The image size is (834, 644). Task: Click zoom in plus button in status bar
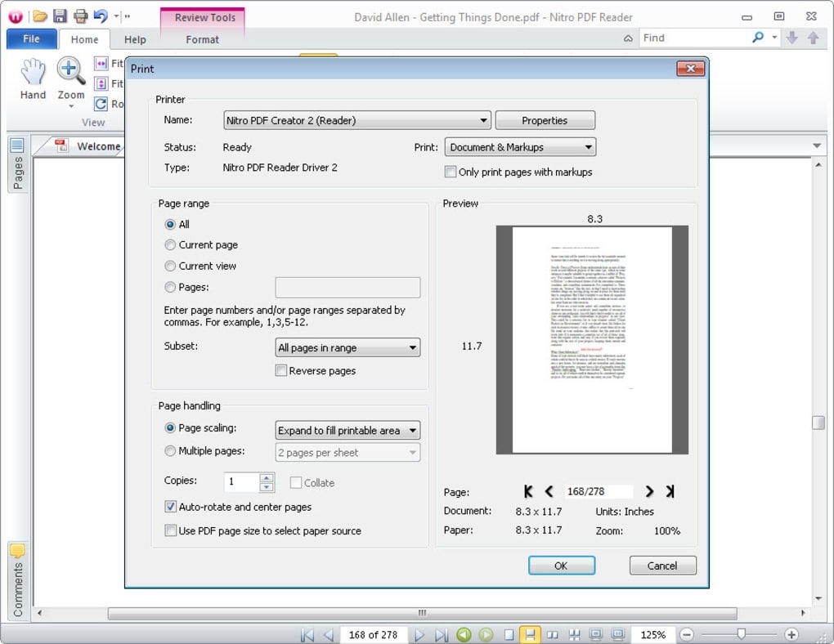791,634
